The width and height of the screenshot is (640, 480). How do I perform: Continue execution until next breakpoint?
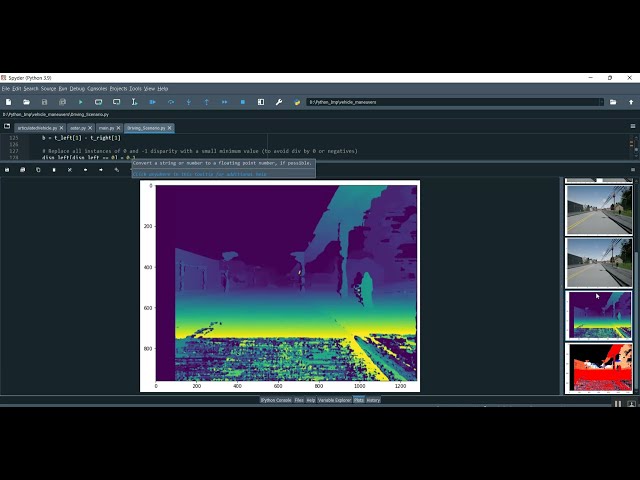click(x=224, y=102)
